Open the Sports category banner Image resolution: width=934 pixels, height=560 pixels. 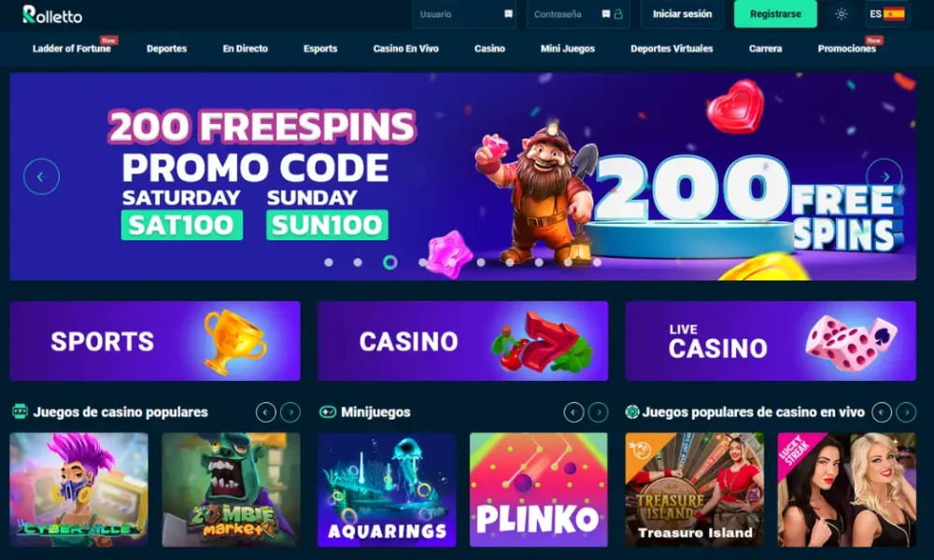click(155, 341)
